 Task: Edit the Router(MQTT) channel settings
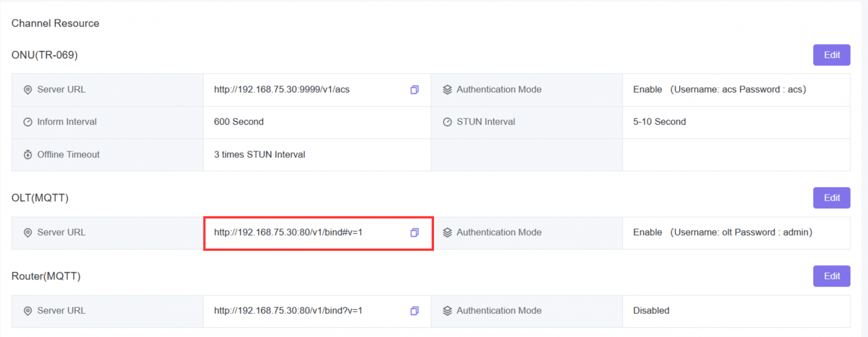(831, 276)
